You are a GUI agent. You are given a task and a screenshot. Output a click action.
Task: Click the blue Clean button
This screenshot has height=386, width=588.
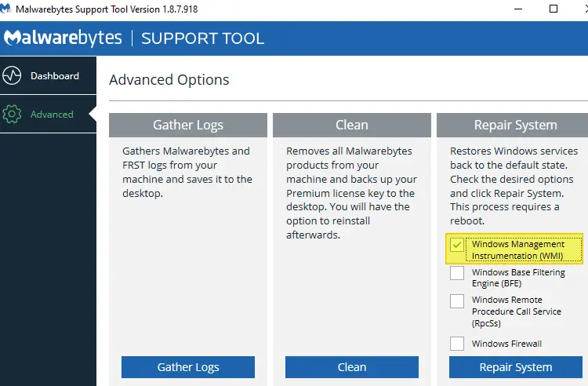(352, 367)
